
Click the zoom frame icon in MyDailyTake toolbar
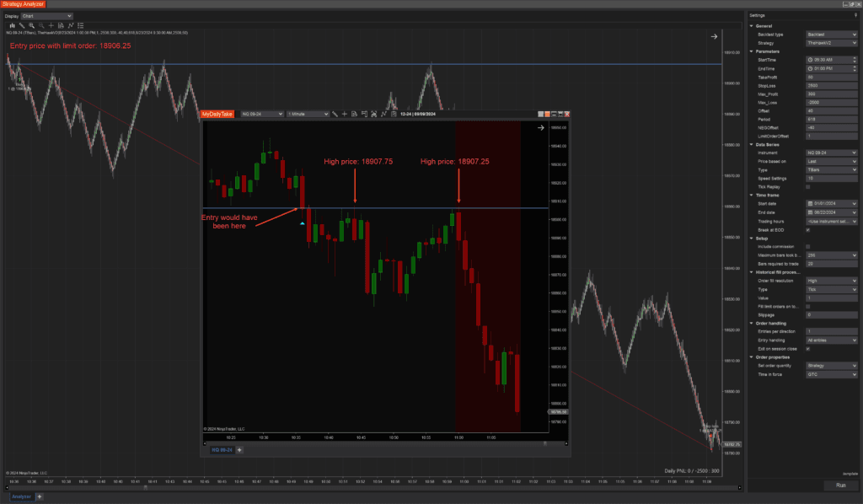pyautogui.click(x=374, y=114)
